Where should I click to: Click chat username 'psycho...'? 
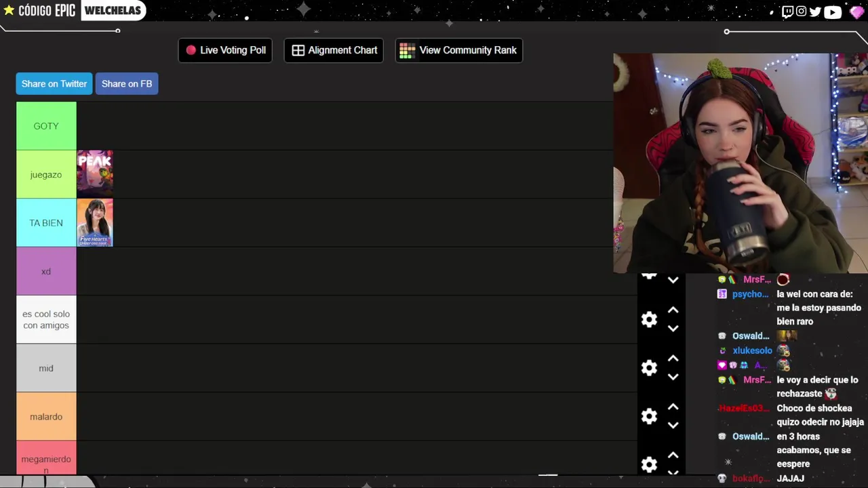[x=751, y=294]
